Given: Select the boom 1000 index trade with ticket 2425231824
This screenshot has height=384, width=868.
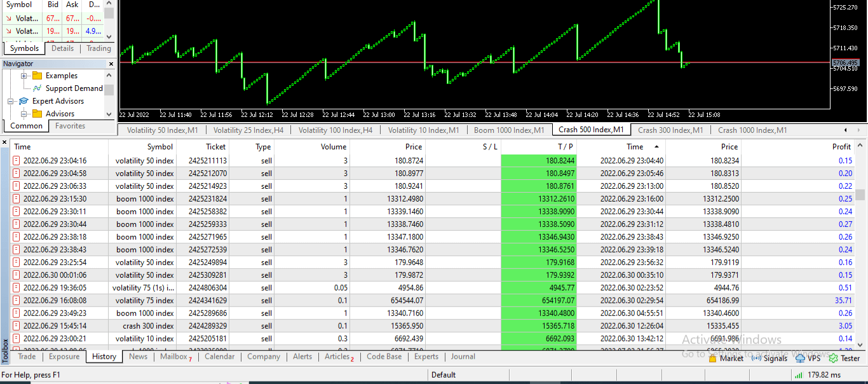Looking at the screenshot, I should (x=207, y=199).
